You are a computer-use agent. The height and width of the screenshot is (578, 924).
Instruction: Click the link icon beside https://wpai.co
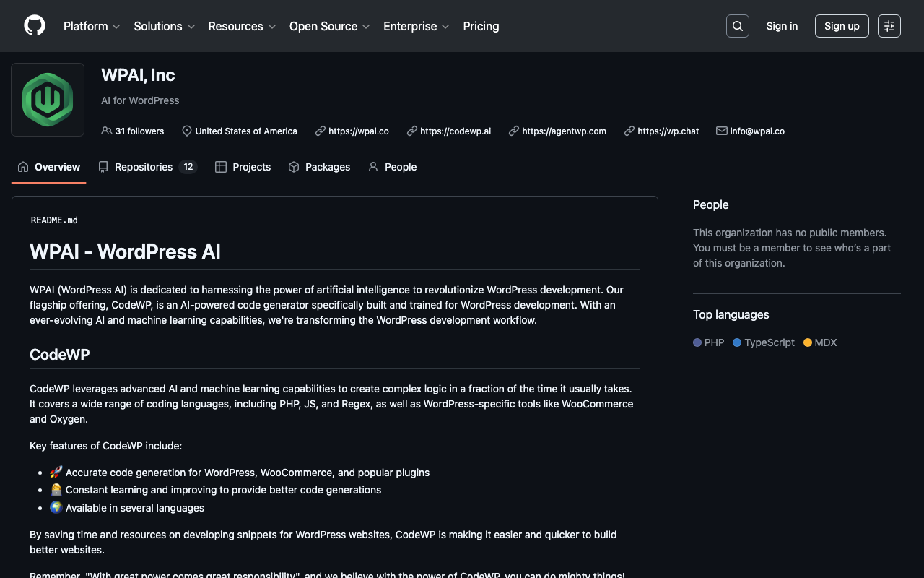[321, 131]
